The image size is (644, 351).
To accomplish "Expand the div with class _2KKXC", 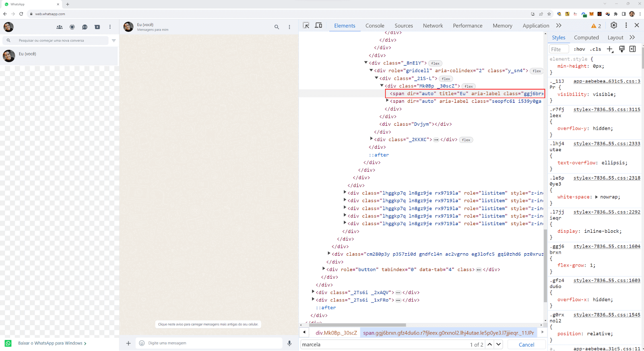I will [372, 139].
